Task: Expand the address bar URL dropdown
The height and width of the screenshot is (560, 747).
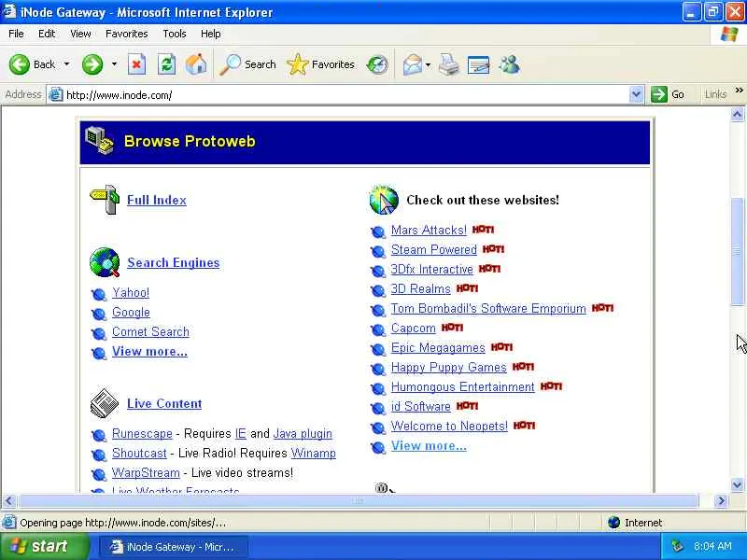Action: click(x=636, y=95)
